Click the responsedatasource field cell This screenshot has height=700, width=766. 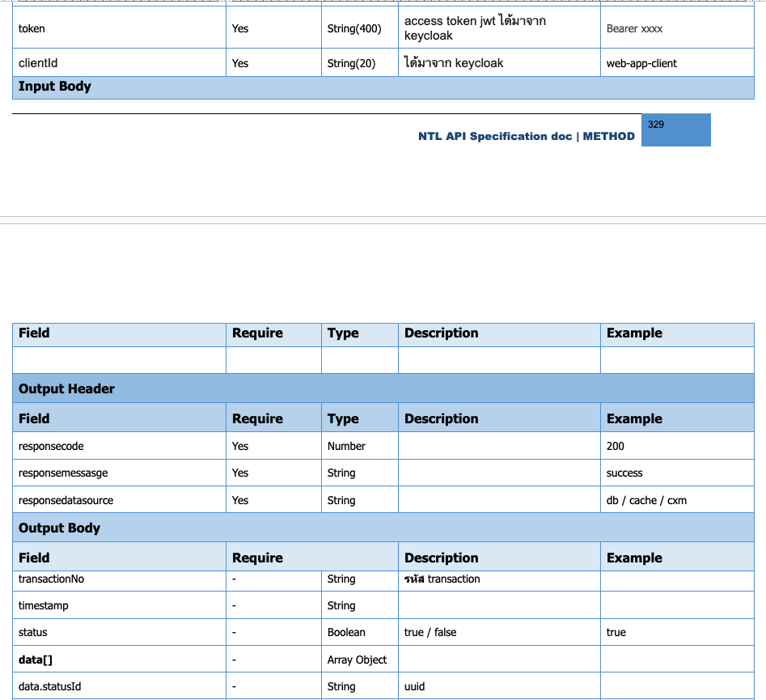pos(66,500)
